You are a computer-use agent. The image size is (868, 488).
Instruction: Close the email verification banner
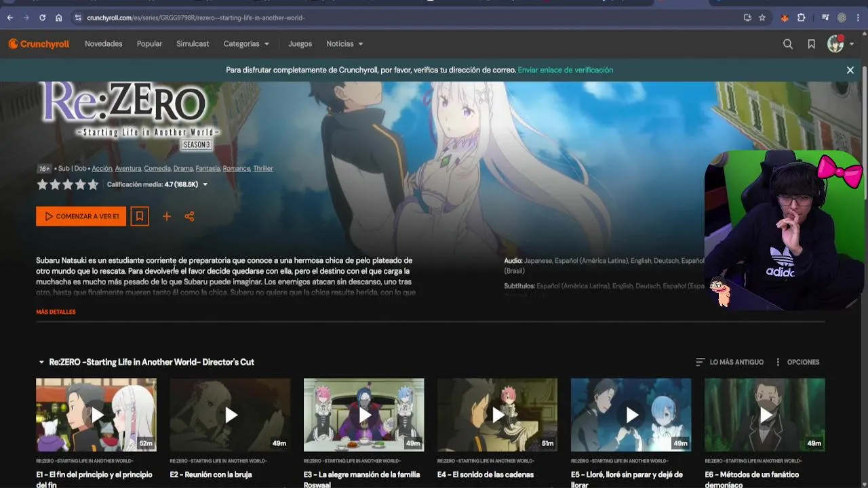pyautogui.click(x=850, y=70)
